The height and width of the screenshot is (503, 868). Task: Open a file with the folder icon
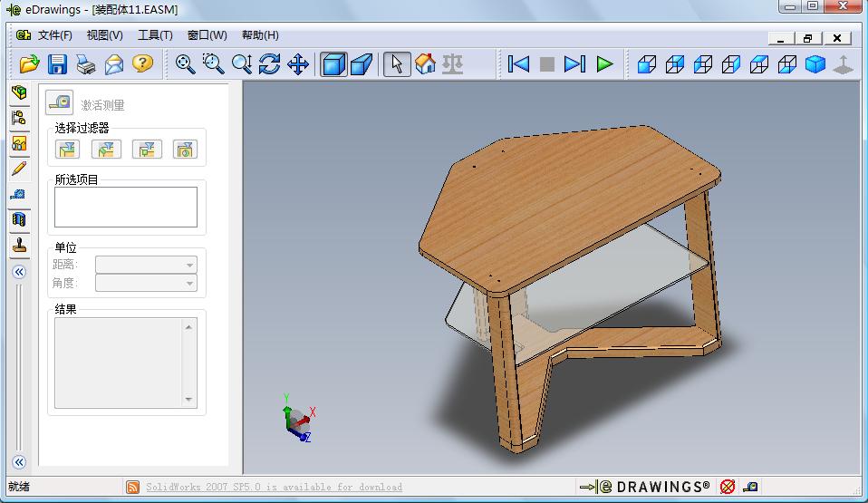point(29,64)
